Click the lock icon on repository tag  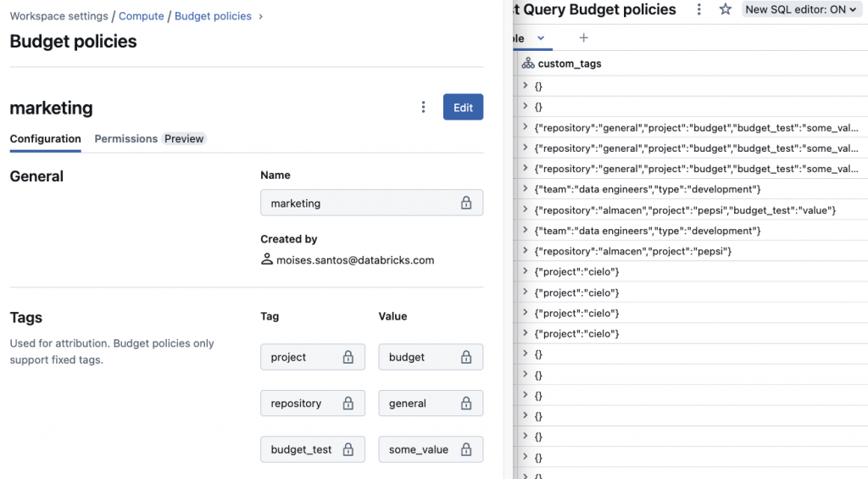pyautogui.click(x=348, y=404)
